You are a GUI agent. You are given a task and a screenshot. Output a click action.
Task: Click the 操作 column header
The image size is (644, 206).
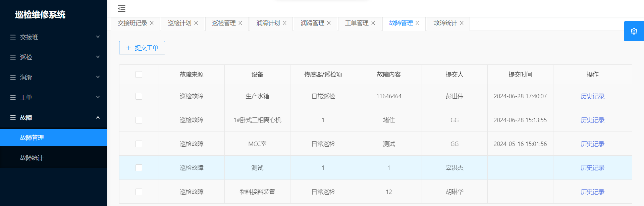(593, 74)
